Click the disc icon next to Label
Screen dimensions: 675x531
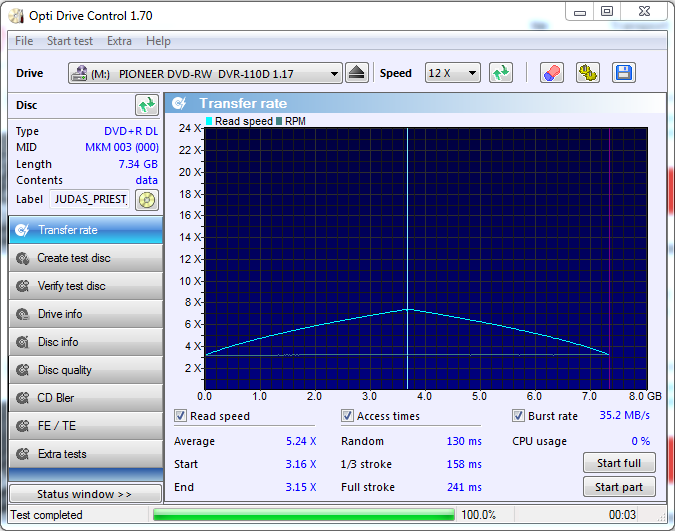point(147,200)
